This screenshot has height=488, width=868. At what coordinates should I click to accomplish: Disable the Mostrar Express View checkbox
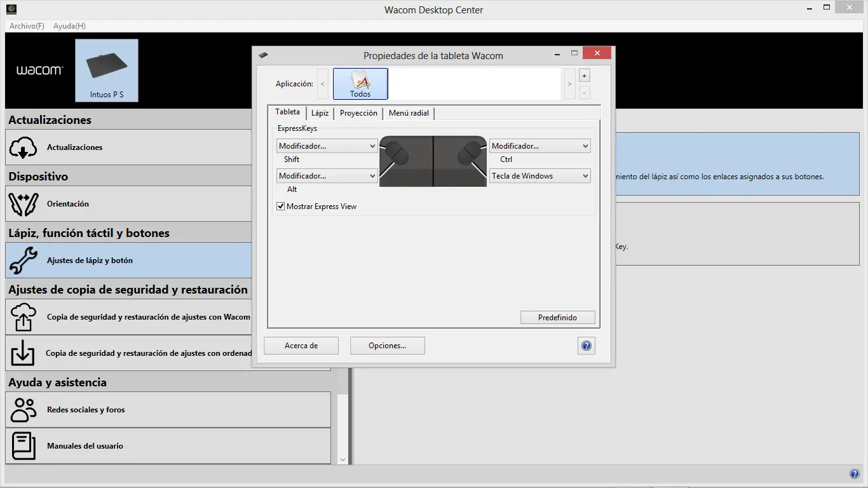click(280, 206)
